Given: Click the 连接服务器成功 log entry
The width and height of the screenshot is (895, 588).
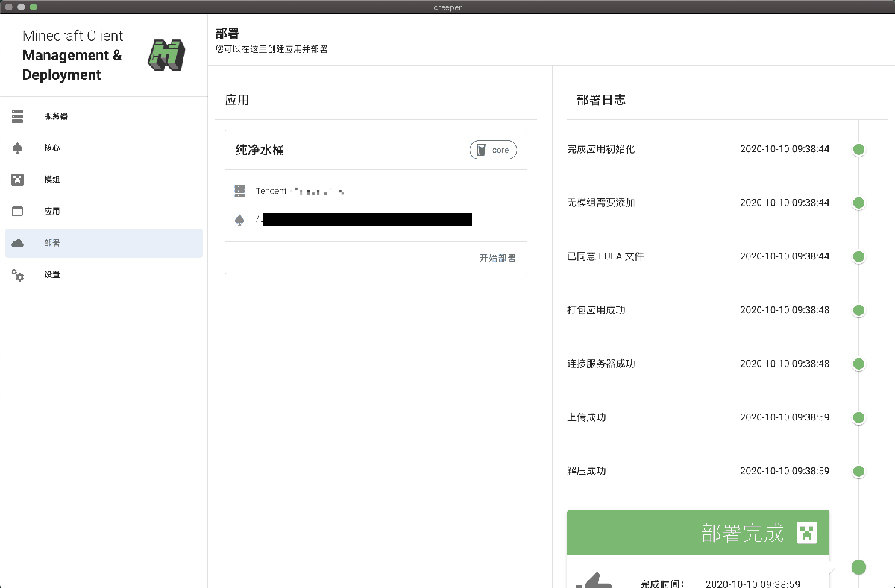Looking at the screenshot, I should point(600,364).
